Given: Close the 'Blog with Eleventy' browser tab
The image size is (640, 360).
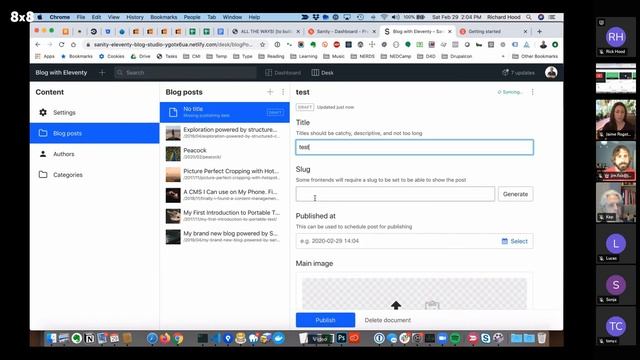Looking at the screenshot, I should click(x=450, y=31).
